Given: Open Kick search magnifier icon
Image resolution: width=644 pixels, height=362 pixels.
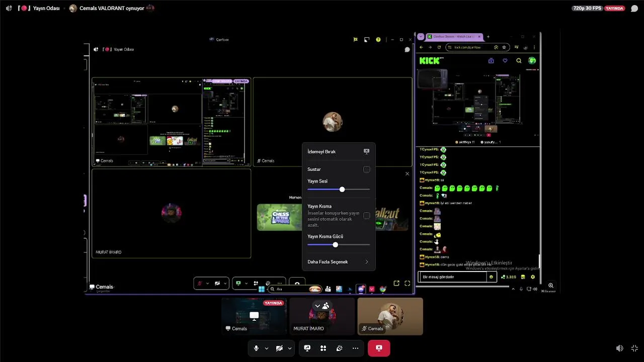Looking at the screenshot, I should tap(519, 61).
